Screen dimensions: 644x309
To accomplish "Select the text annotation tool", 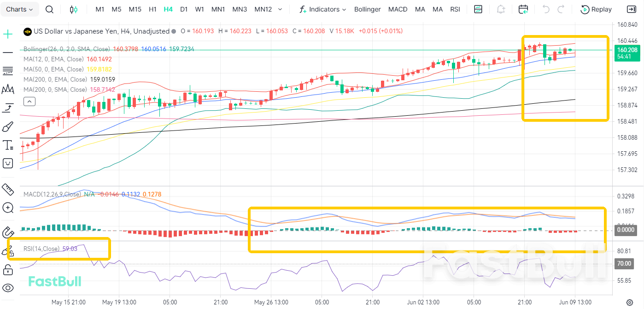I will point(8,145).
